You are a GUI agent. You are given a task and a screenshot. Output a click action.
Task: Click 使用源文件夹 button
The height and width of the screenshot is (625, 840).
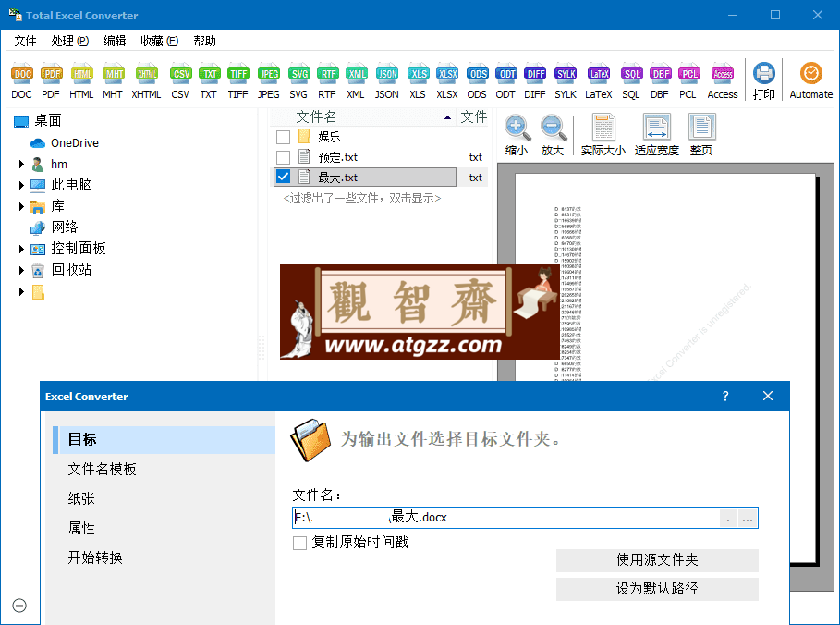point(657,560)
